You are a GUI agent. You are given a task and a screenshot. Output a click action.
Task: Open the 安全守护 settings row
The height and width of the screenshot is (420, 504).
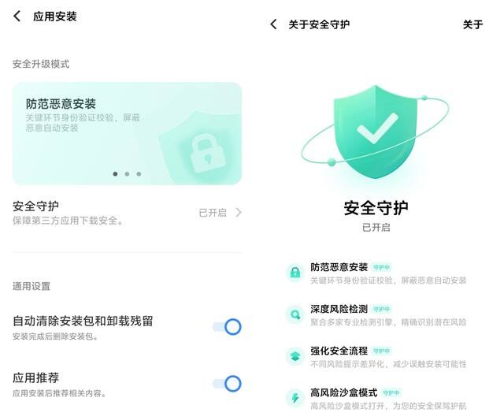click(127, 213)
